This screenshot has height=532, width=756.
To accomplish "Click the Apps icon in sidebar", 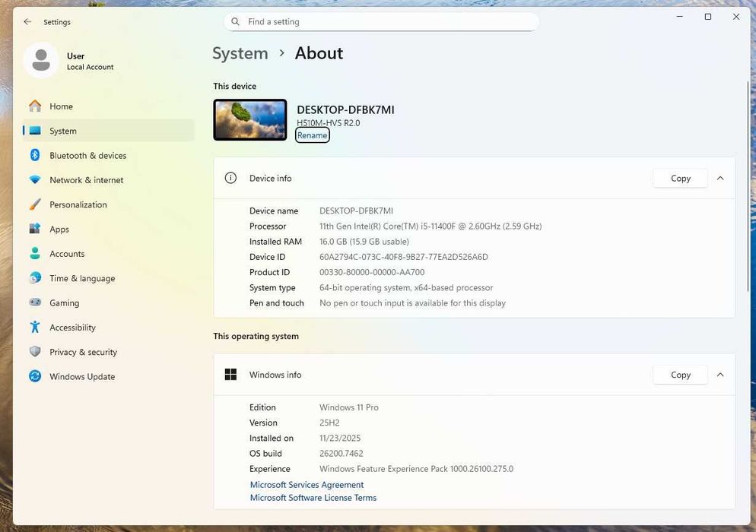I will pyautogui.click(x=35, y=229).
